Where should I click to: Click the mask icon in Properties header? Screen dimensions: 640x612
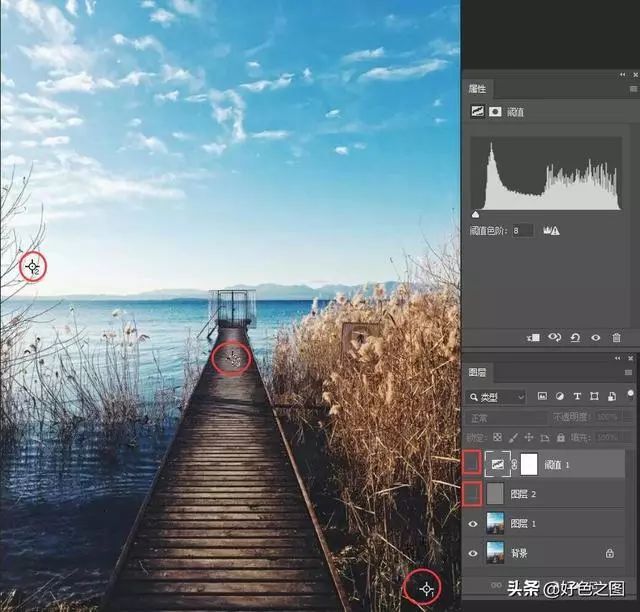[x=494, y=111]
